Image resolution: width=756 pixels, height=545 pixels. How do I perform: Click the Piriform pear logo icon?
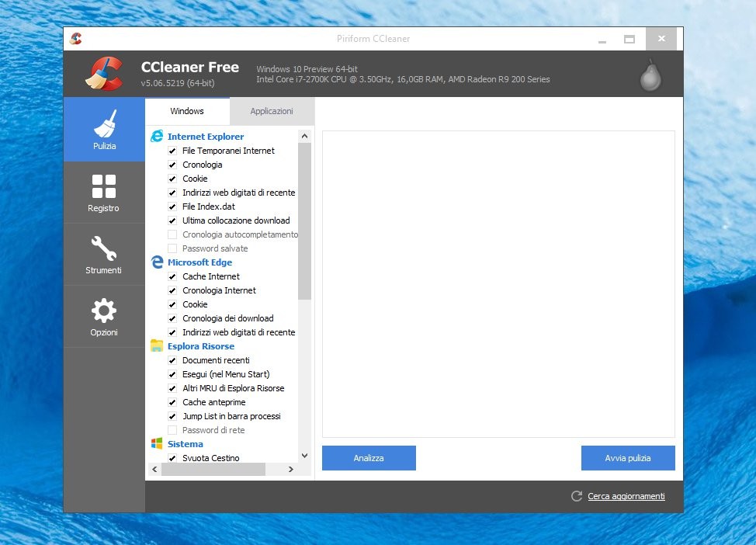click(650, 75)
